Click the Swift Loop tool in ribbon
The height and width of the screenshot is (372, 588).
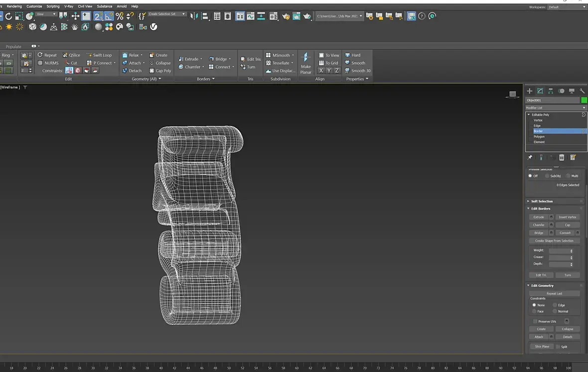(x=99, y=55)
